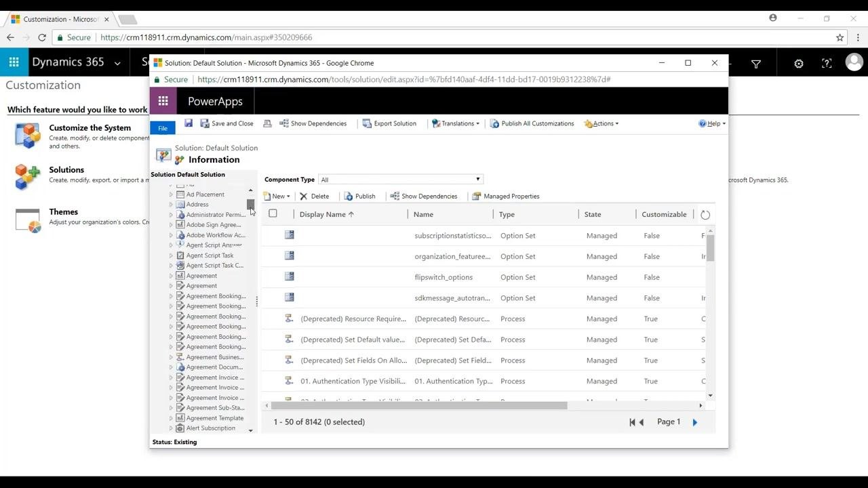Open the user avatar menu in Dynamics header
Viewport: 868px width, 488px height.
click(854, 62)
